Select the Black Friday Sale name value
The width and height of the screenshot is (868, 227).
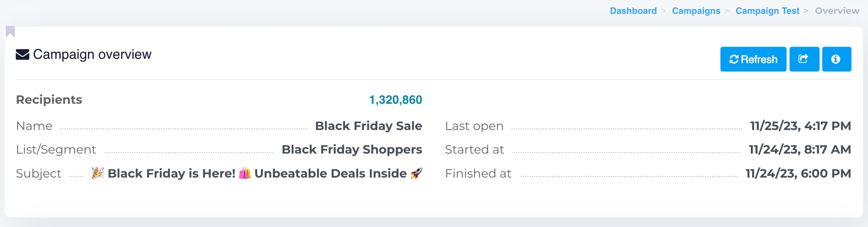[x=368, y=126]
